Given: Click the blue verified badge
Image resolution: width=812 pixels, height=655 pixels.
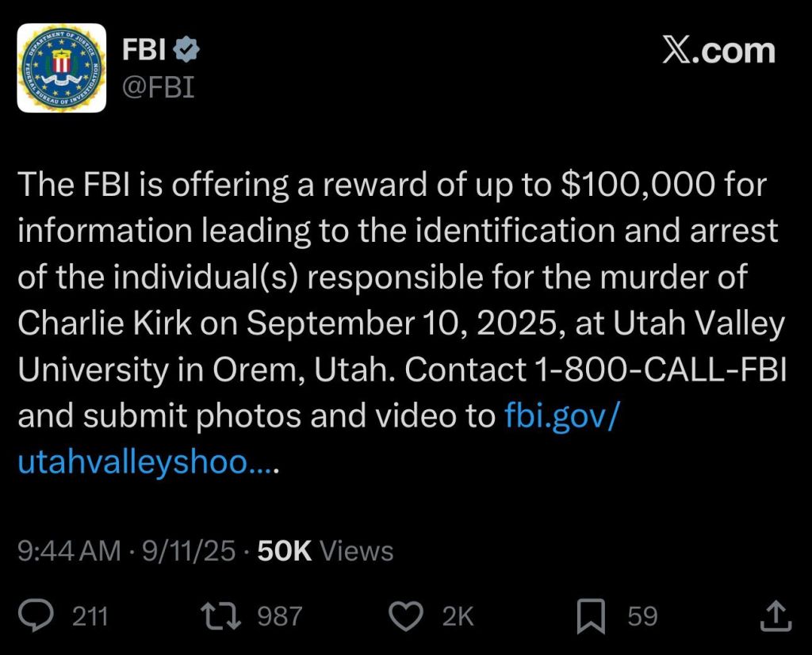Looking at the screenshot, I should click(186, 50).
